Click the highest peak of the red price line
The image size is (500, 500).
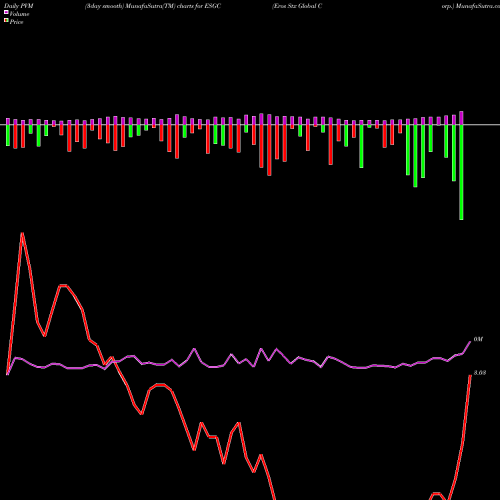[22, 233]
